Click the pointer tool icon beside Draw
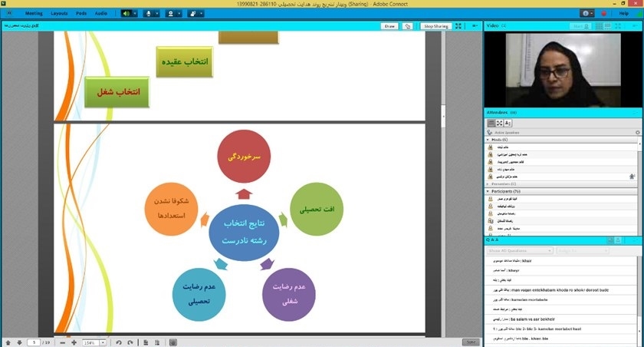 (x=408, y=26)
